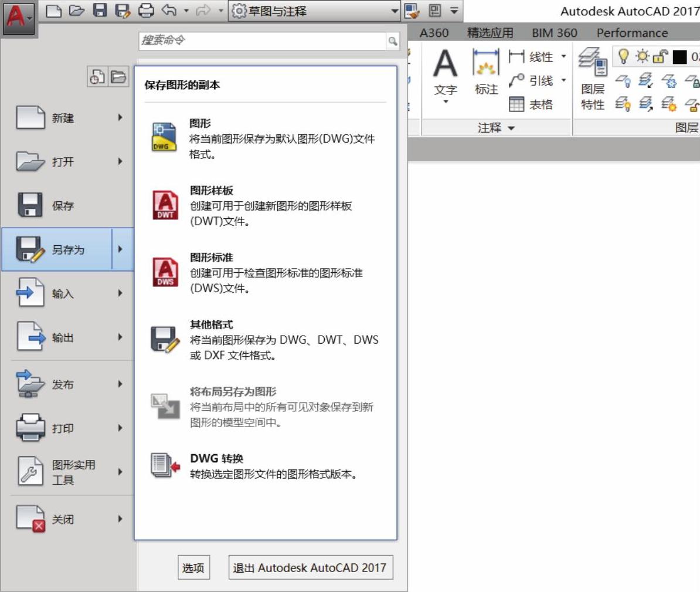Show open documents folder icon
The width and height of the screenshot is (700, 592).
(x=118, y=77)
